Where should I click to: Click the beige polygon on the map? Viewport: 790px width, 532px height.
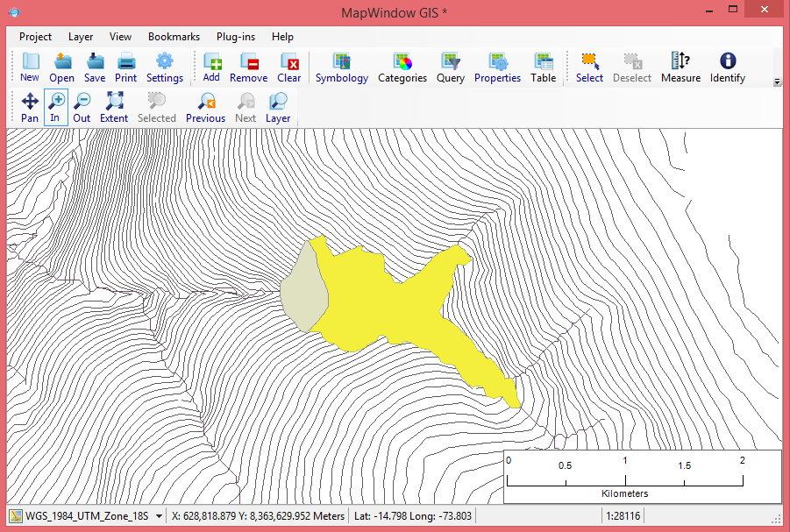[304, 292]
